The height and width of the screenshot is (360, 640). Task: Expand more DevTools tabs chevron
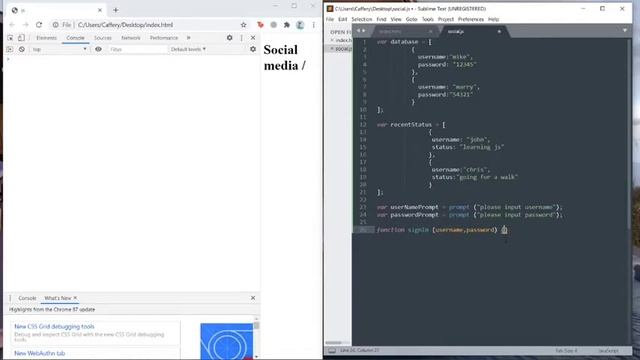(x=189, y=38)
